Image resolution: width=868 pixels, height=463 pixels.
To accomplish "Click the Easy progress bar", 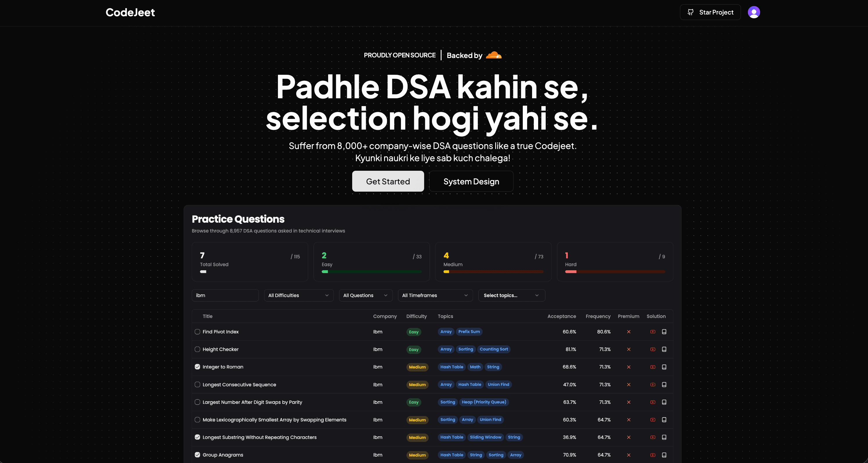I will (x=371, y=272).
